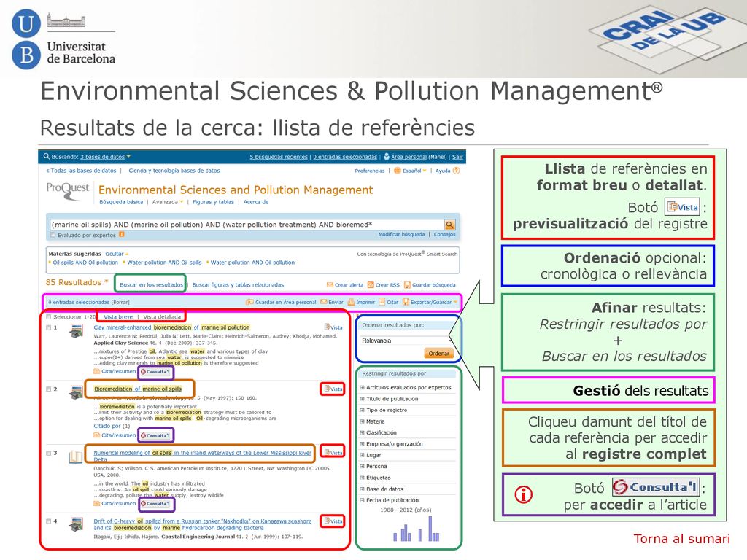
Task: Open the Avanzada search menu
Action: (167, 202)
